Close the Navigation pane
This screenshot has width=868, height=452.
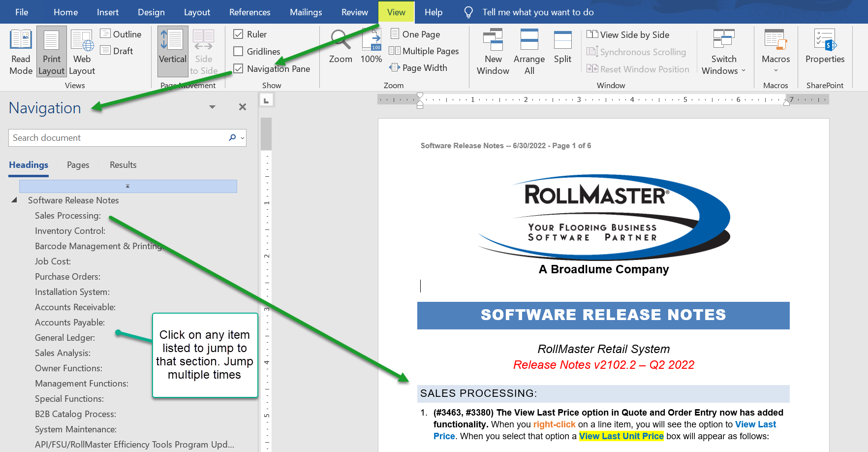(243, 107)
